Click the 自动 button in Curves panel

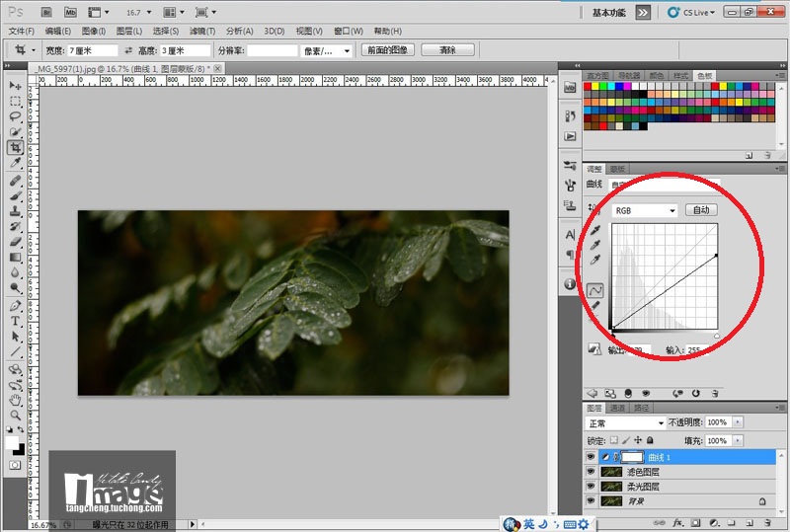[x=701, y=210]
